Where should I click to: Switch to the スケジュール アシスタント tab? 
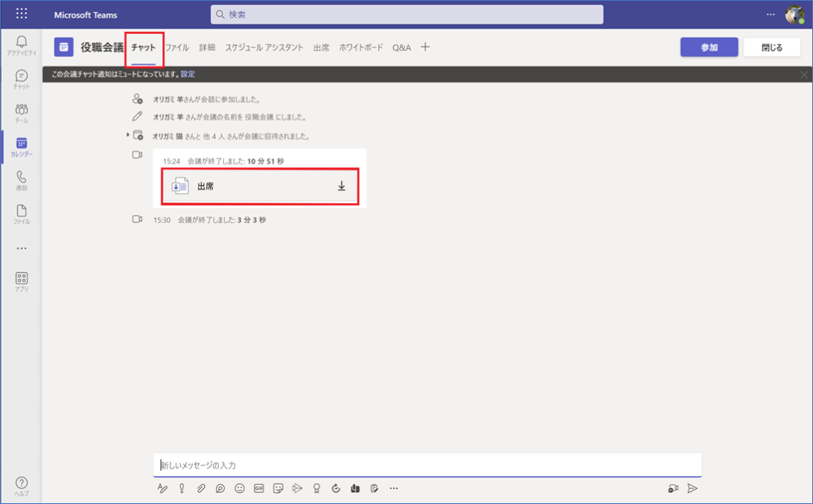pos(264,48)
